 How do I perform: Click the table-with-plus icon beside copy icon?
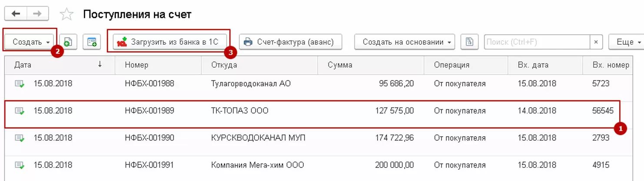click(92, 42)
